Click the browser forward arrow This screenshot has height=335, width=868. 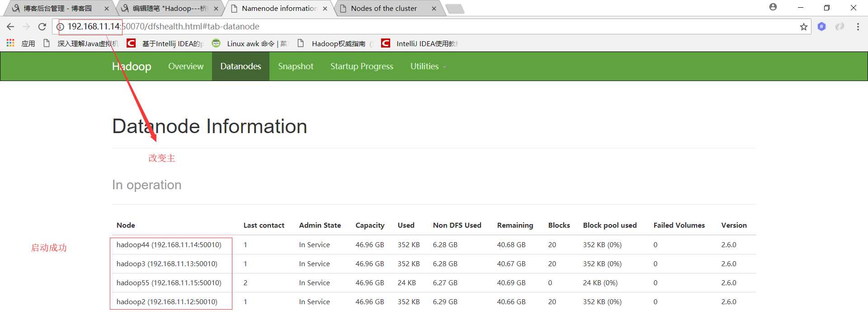tap(26, 27)
